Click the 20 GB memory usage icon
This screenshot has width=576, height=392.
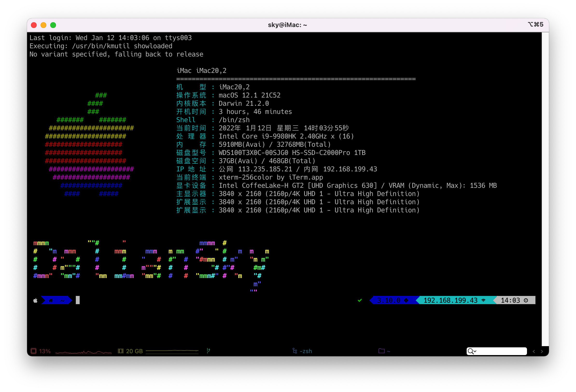120,351
